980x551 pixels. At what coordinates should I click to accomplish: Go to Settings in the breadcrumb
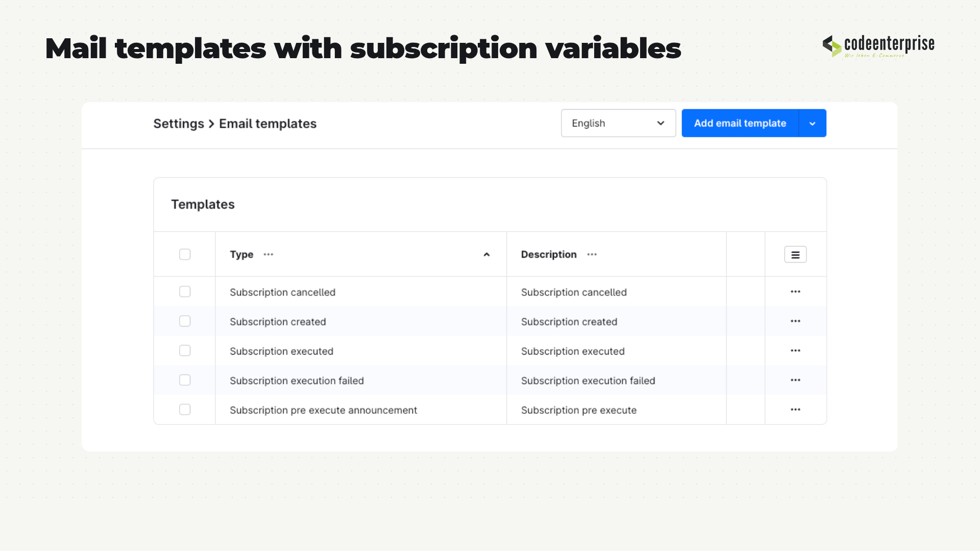179,124
